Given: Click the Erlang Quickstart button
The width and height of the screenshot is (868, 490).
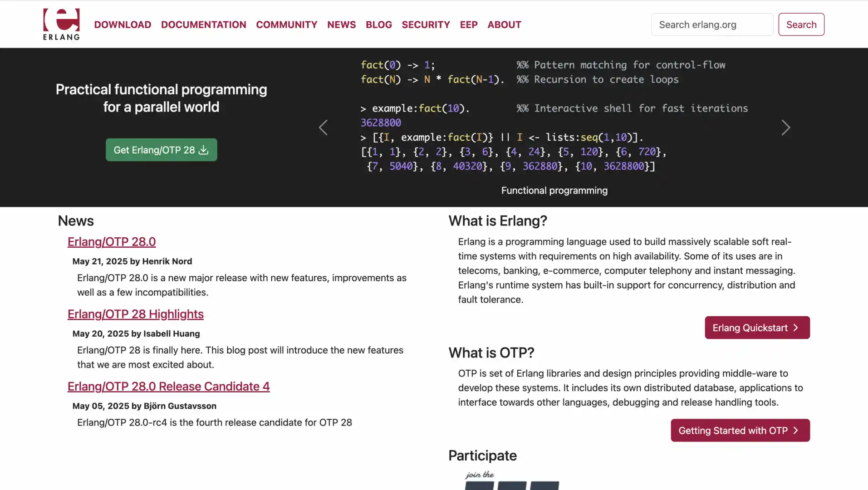Looking at the screenshot, I should (x=757, y=328).
